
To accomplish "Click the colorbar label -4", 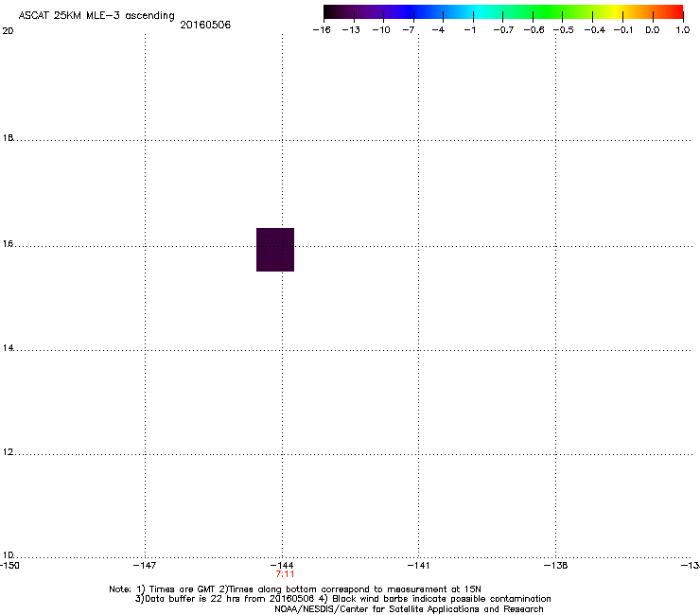I will pyautogui.click(x=438, y=30).
